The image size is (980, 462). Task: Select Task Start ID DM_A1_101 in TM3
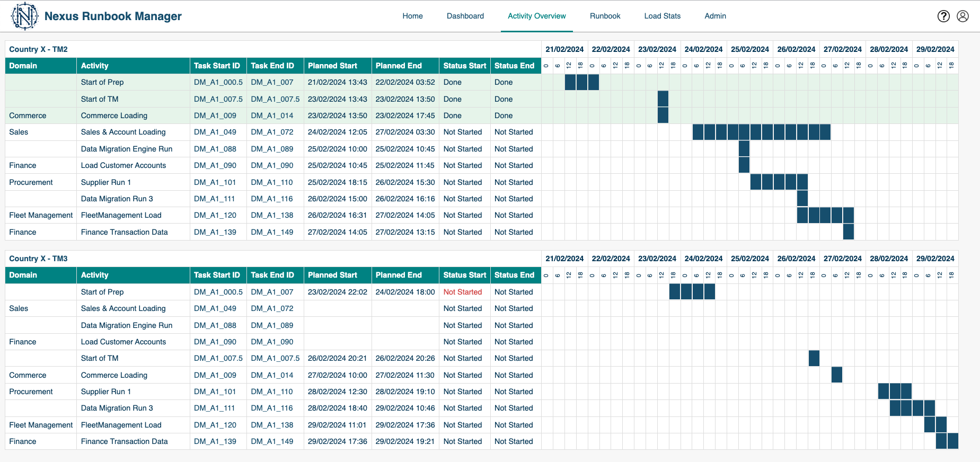215,392
